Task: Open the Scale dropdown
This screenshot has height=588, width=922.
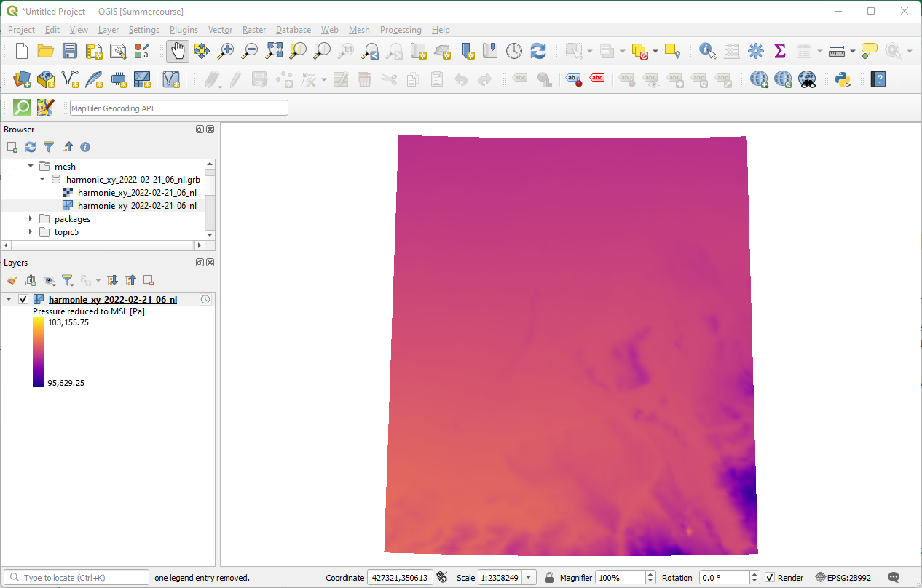Action: tap(529, 577)
